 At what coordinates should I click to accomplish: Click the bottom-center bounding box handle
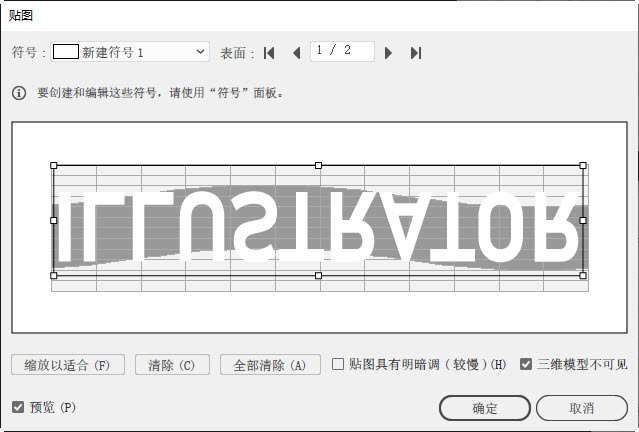[318, 276]
